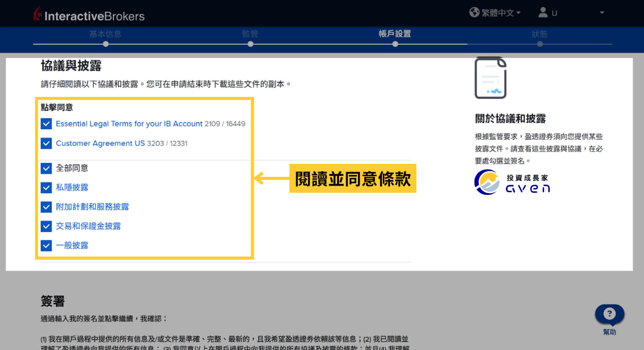Go to the 監管 step

click(250, 34)
